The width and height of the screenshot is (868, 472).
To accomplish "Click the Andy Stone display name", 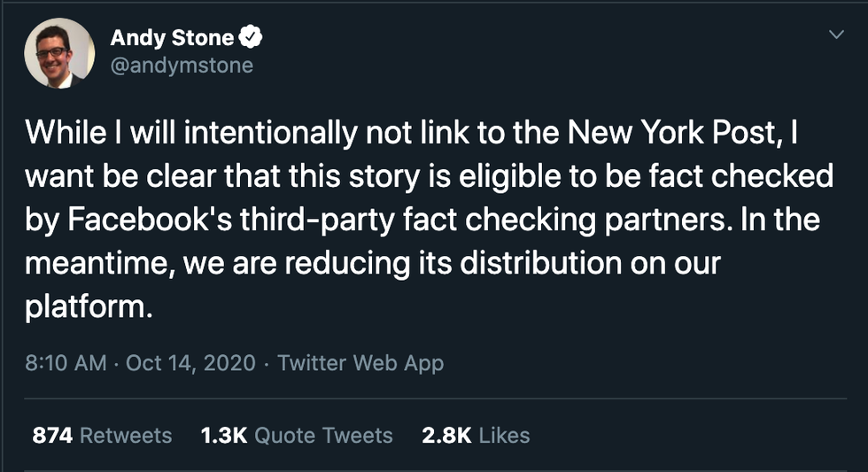I will point(172,37).
